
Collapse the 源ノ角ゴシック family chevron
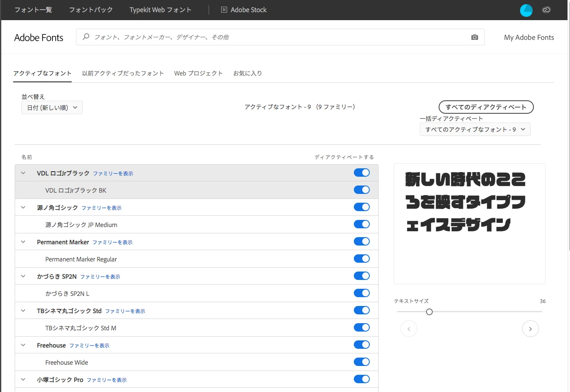coord(23,207)
